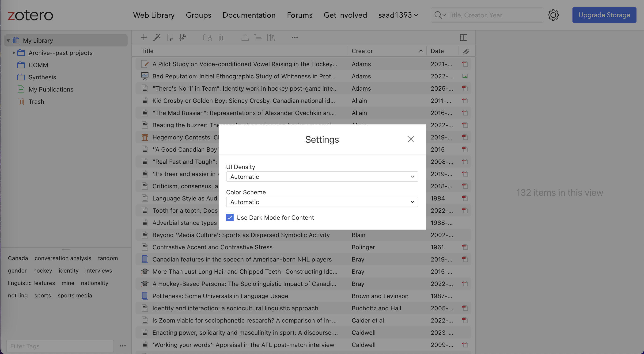Click the Upgrade Storage button
The height and width of the screenshot is (354, 644).
(604, 15)
